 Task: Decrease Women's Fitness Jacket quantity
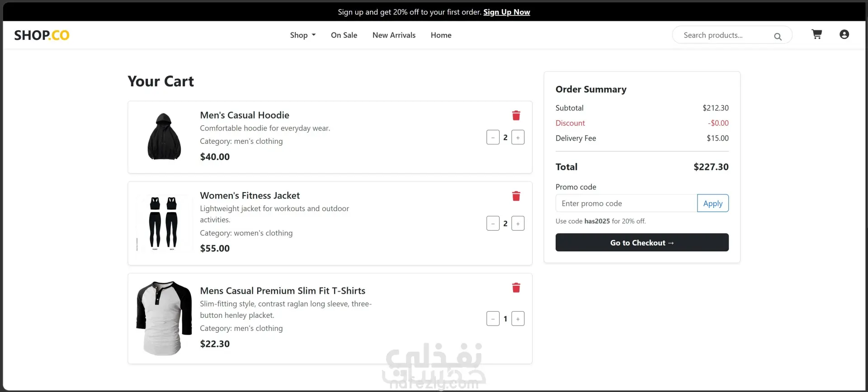click(493, 223)
